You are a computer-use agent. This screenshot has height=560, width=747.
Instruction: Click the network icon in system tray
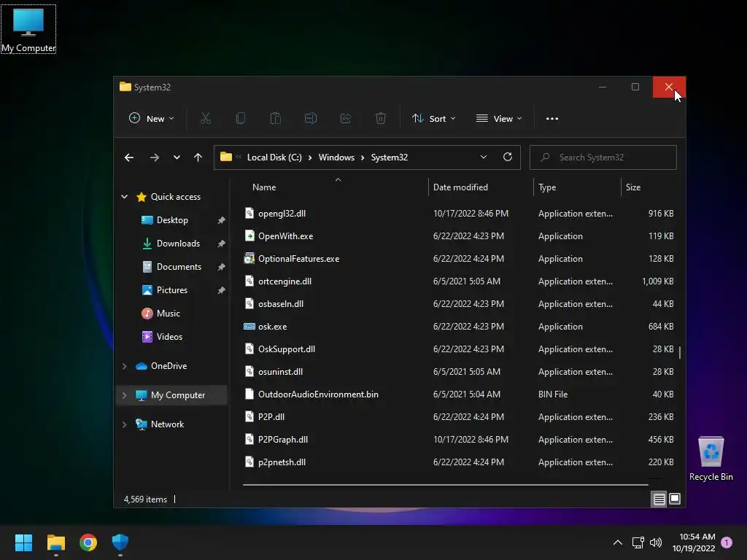638,542
